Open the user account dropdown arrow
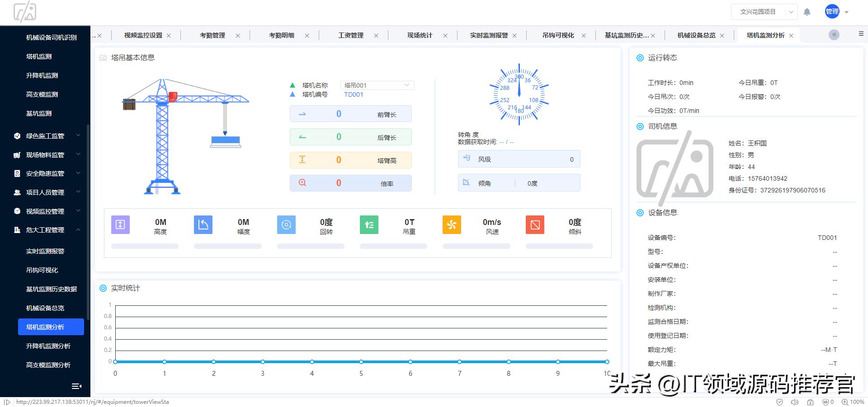Screen dimensions: 868x407 pos(847,12)
